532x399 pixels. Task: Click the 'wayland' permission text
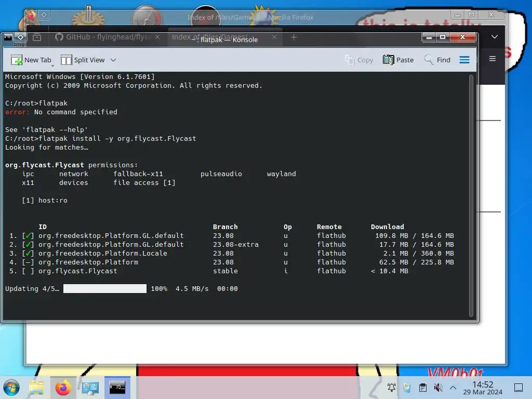pyautogui.click(x=281, y=174)
